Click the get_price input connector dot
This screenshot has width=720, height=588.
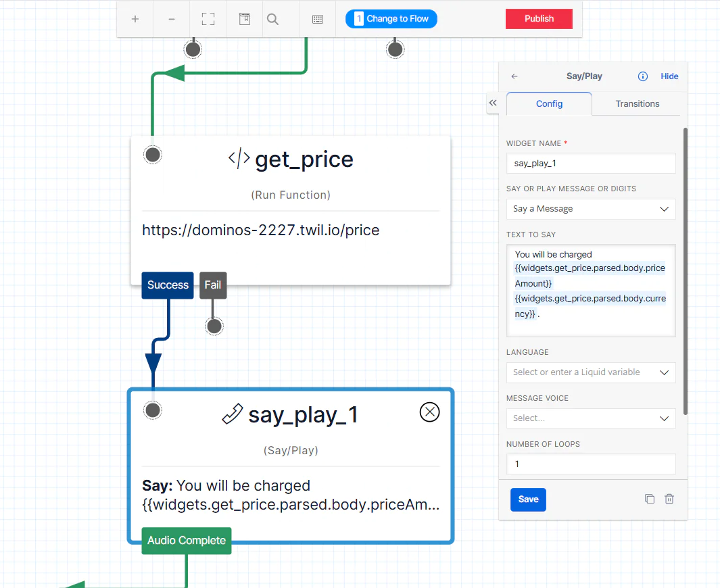tap(152, 155)
